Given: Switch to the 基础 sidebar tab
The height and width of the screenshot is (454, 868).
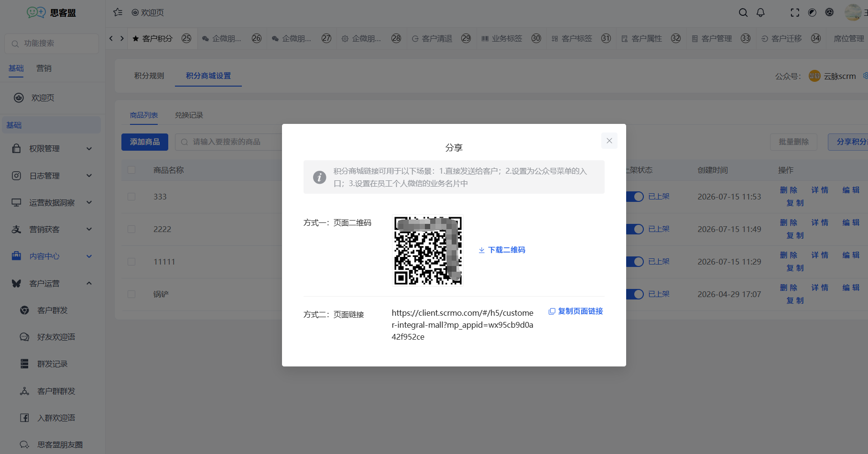Looking at the screenshot, I should pos(16,68).
